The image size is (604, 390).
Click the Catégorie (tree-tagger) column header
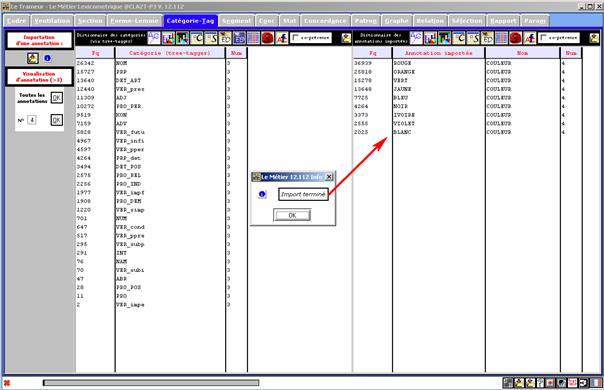(170, 53)
